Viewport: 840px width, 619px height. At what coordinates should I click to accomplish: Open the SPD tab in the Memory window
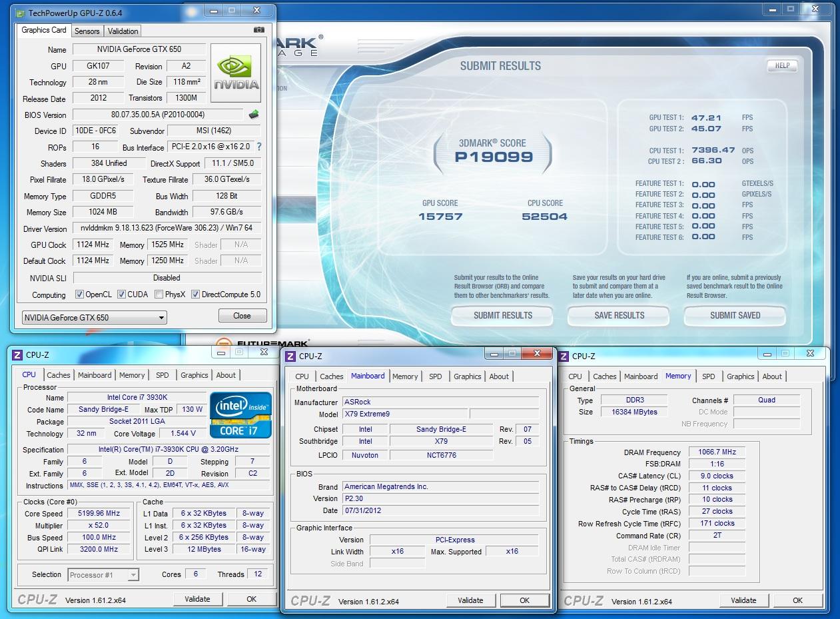pyautogui.click(x=709, y=376)
